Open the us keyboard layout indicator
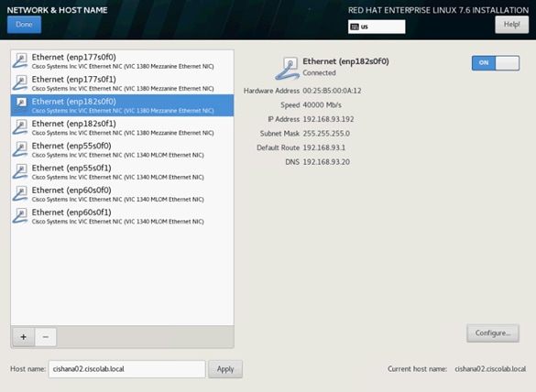Viewport: 536px width, 392px height. click(x=377, y=27)
